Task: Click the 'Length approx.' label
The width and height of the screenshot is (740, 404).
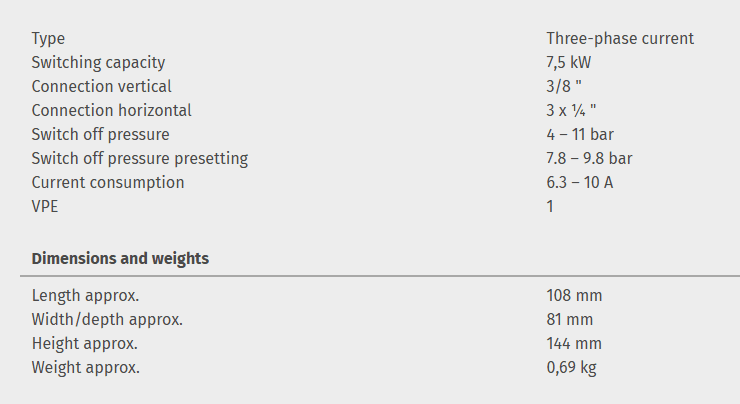Action: 85,295
